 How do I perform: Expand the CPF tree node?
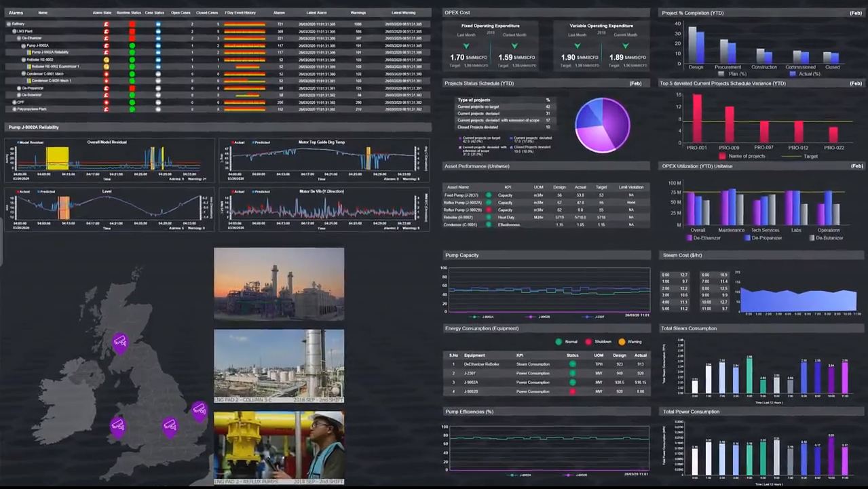[x=14, y=102]
